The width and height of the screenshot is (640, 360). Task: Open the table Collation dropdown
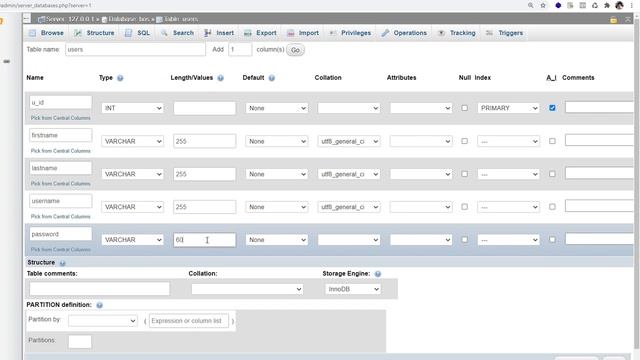tap(247, 289)
